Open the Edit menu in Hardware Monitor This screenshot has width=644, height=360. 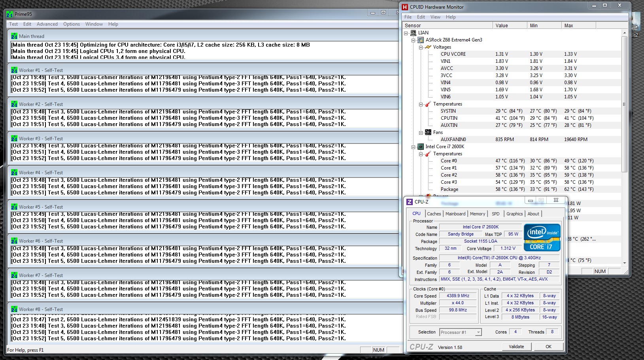pyautogui.click(x=421, y=17)
